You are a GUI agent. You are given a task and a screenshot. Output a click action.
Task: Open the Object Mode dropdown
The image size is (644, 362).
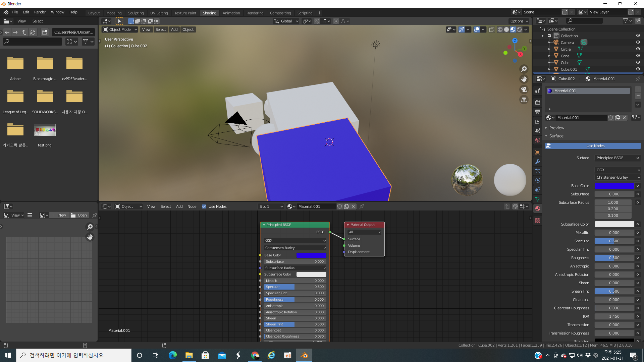pyautogui.click(x=120, y=29)
